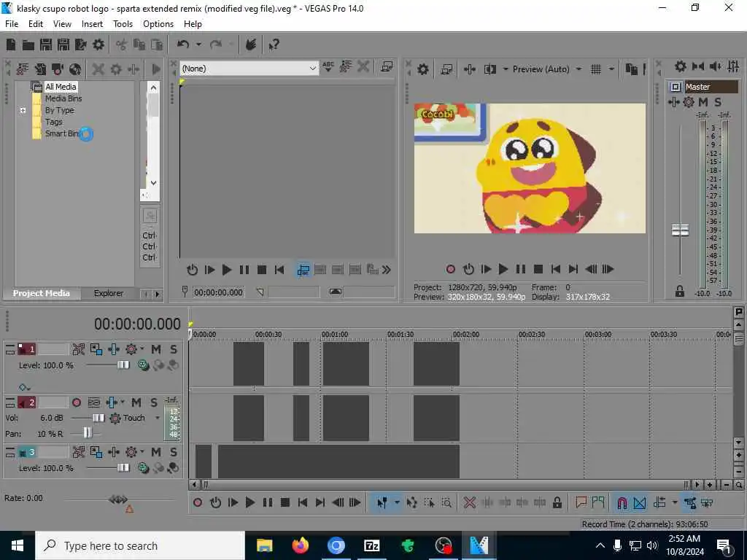Select the Smart Bins folder
Screen dimensions: 747x560
pyautogui.click(x=61, y=134)
